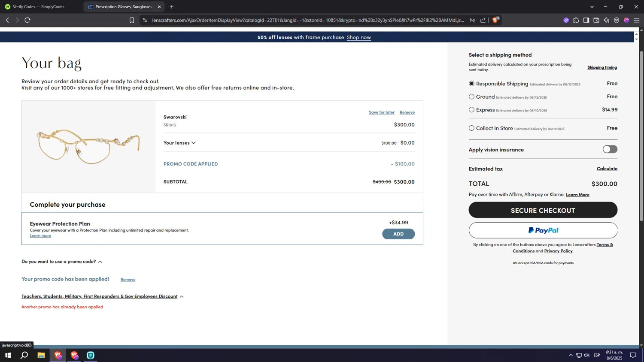Click the page vertical scrollbar
Viewport: 644px width, 362px height.
click(641, 136)
